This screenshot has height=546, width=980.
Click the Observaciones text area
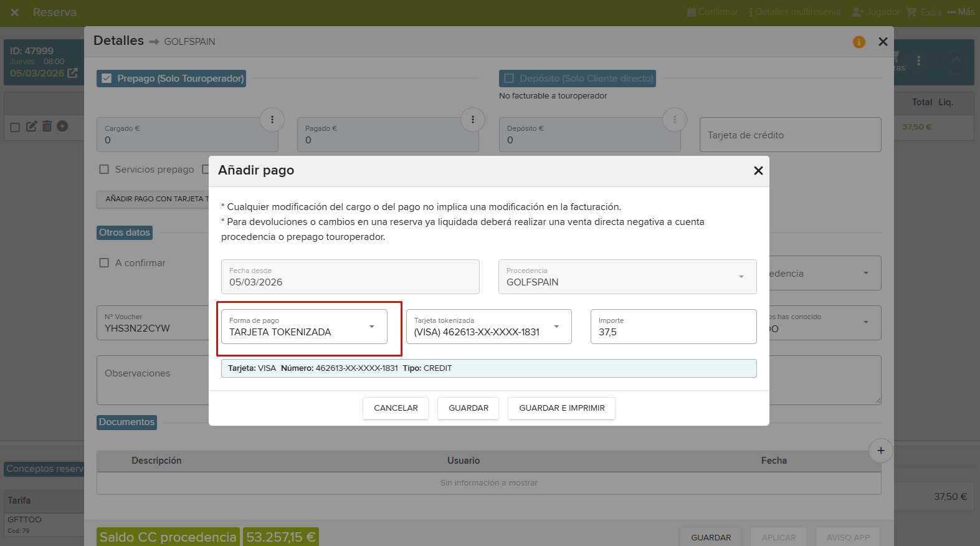click(153, 380)
